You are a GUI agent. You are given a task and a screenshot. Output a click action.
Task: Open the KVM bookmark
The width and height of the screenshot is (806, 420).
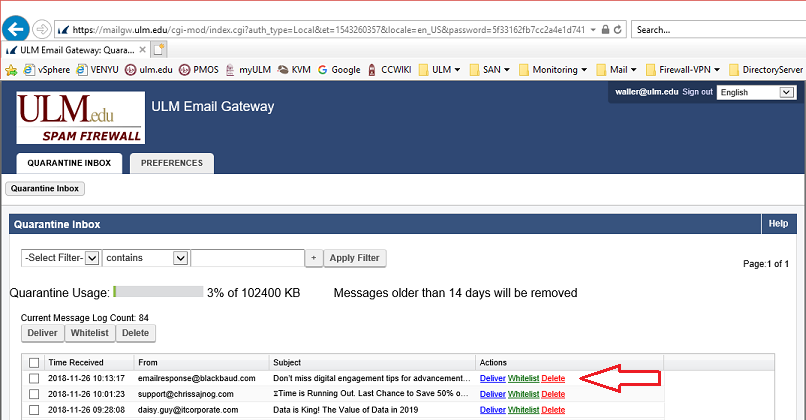pyautogui.click(x=294, y=69)
